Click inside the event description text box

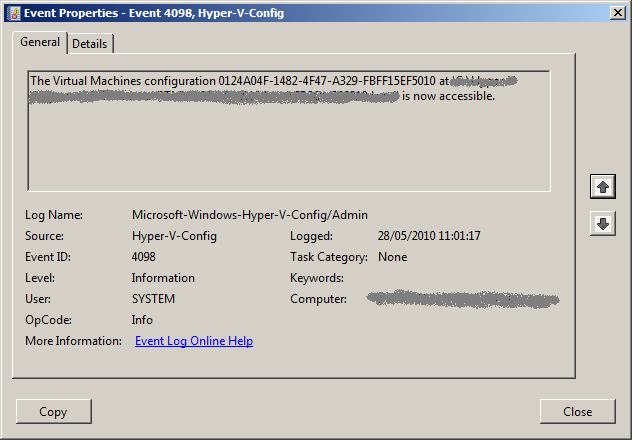point(288,150)
